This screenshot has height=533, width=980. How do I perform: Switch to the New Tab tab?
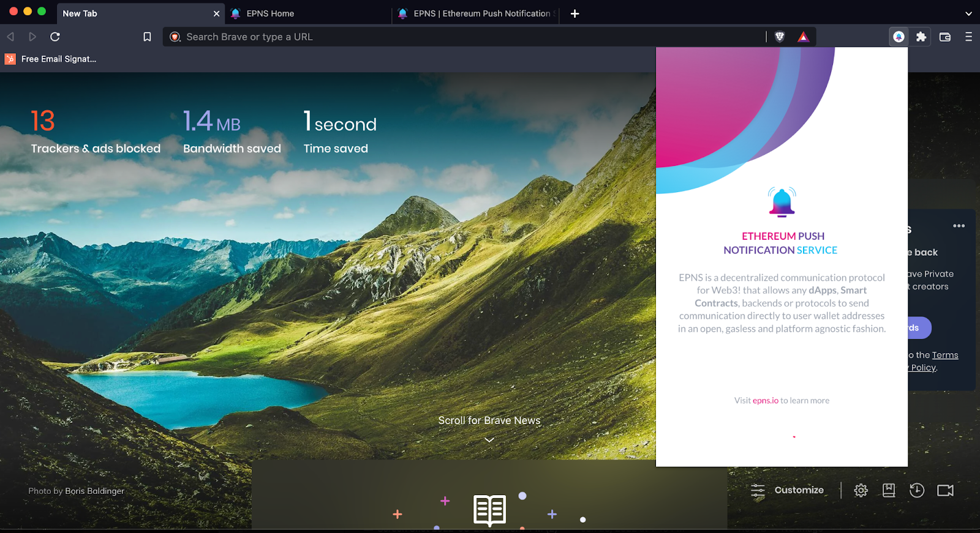point(140,13)
